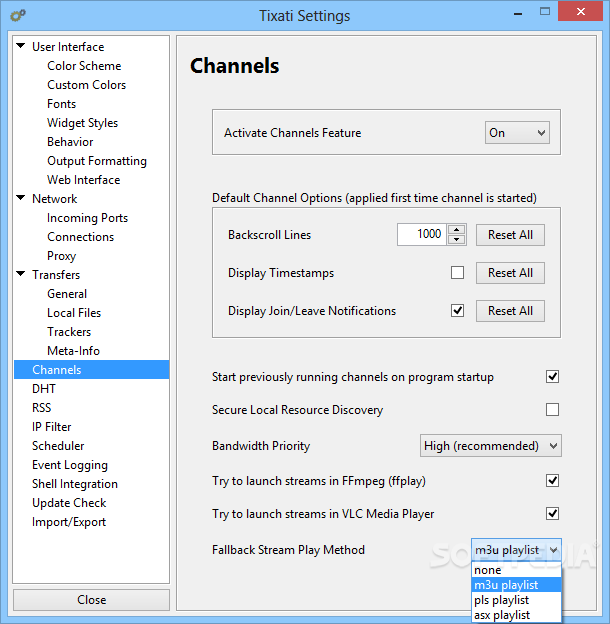Open the Color Scheme settings page

tap(84, 66)
